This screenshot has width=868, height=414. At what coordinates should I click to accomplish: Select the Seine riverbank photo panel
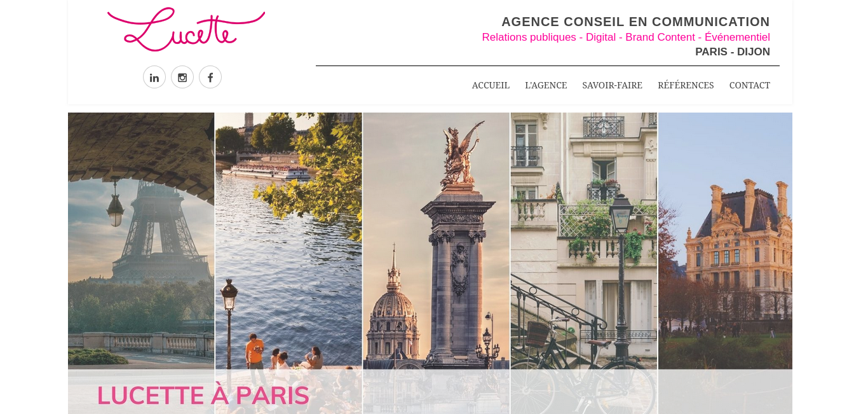tap(288, 240)
